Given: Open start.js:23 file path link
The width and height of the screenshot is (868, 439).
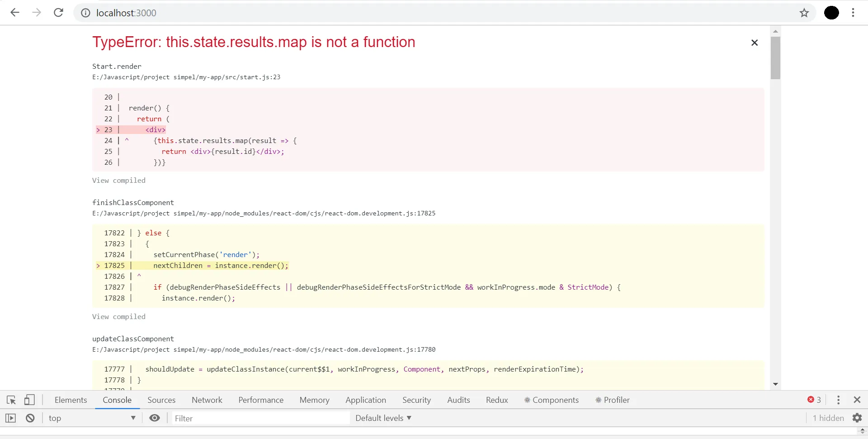Looking at the screenshot, I should [186, 77].
